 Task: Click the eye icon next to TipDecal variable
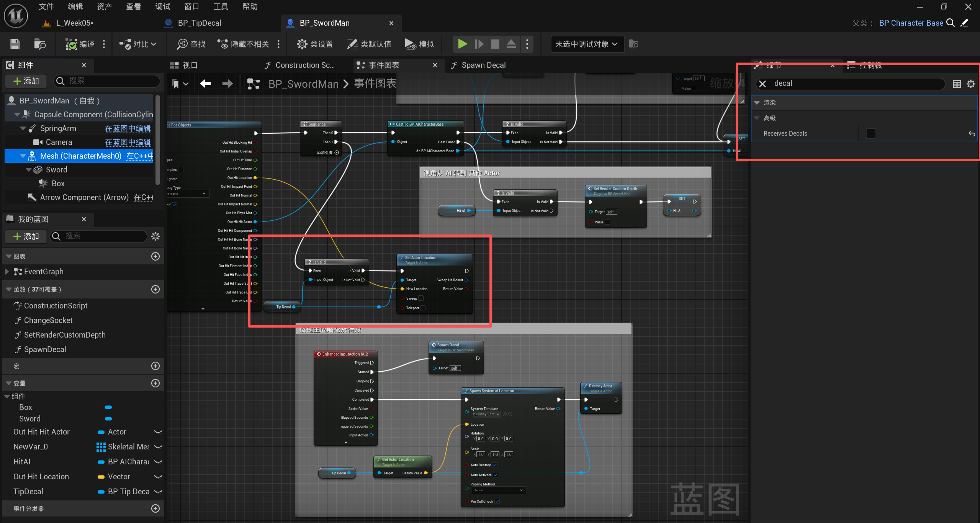[158, 492]
